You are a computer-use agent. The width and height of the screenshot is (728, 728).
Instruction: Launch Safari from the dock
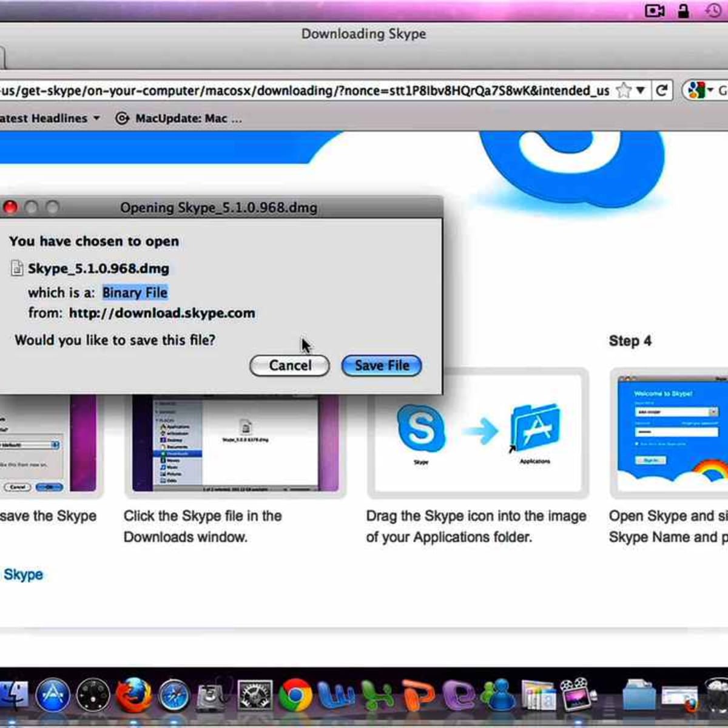click(175, 695)
